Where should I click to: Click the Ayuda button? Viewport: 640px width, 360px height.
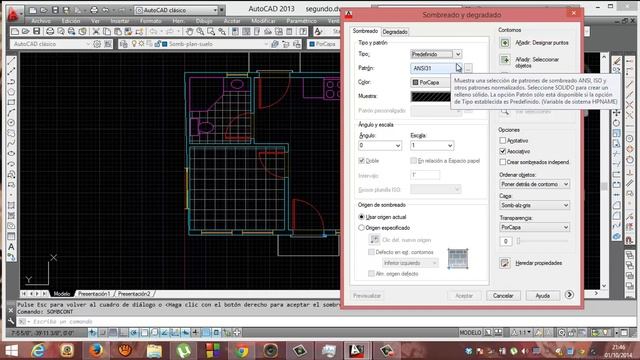tap(542, 296)
